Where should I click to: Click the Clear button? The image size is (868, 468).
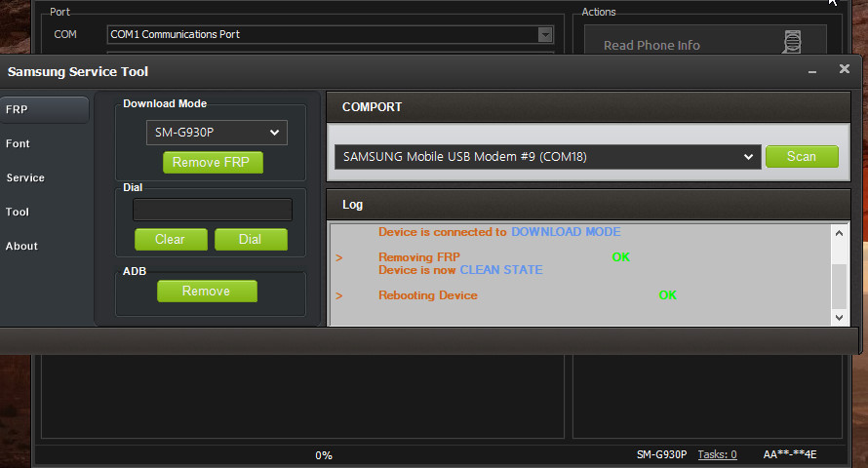click(171, 240)
